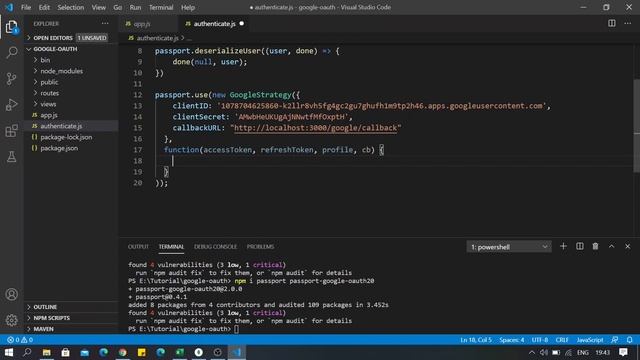Open the Accounts menu icon
This screenshot has height=360, width=640.
pyautogui.click(x=11, y=294)
